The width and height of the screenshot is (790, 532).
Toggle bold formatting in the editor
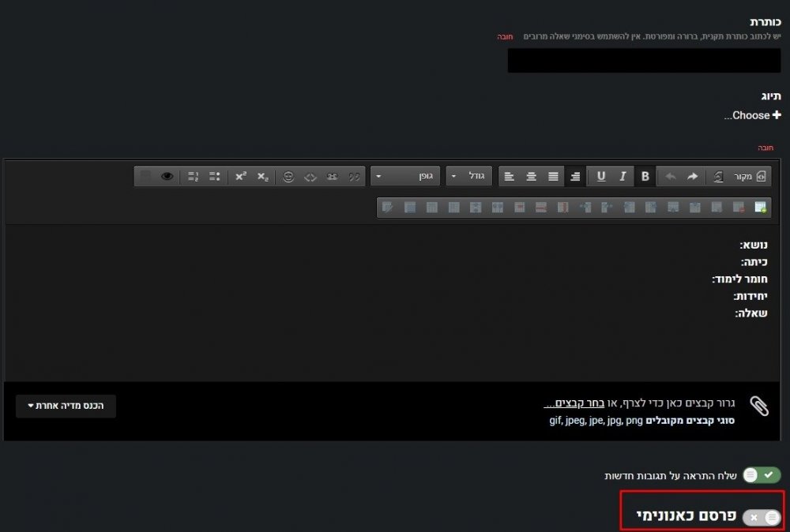(645, 176)
